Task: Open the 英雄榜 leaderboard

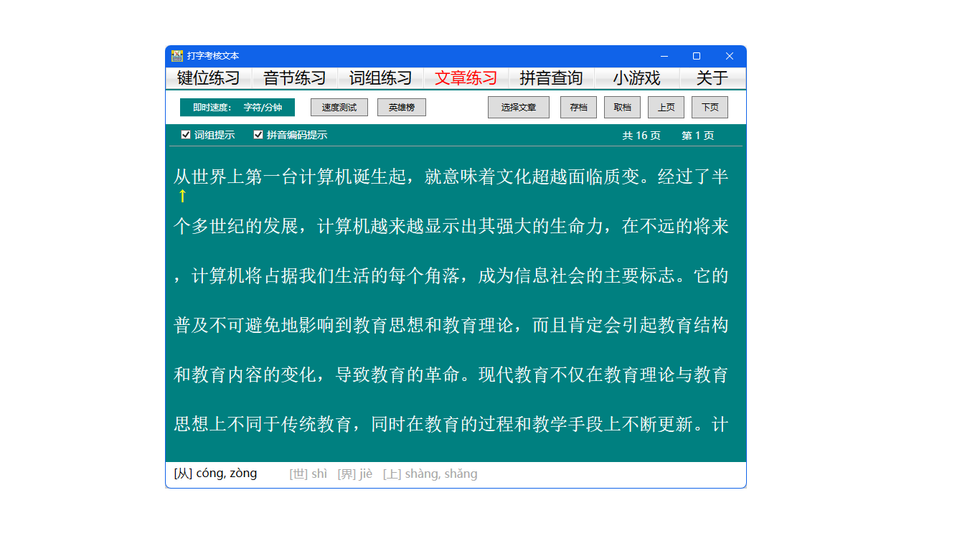Action: point(402,108)
